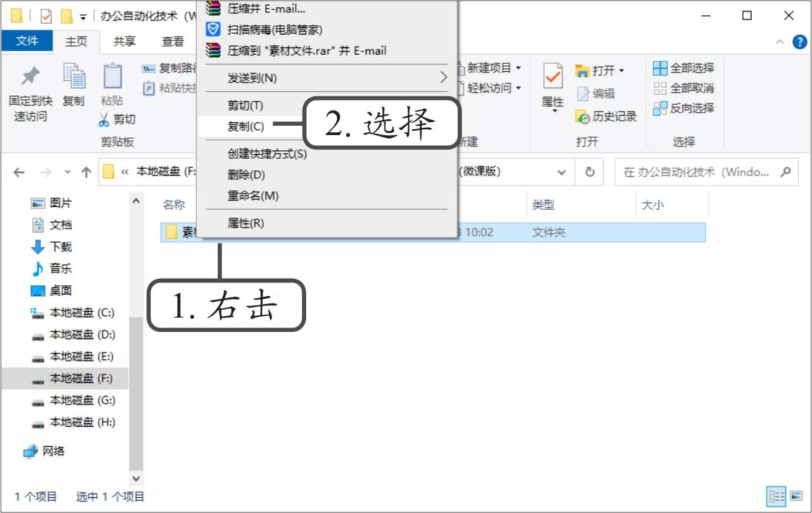
Task: Select Network (网络) in navigation pane
Action: tap(45, 451)
